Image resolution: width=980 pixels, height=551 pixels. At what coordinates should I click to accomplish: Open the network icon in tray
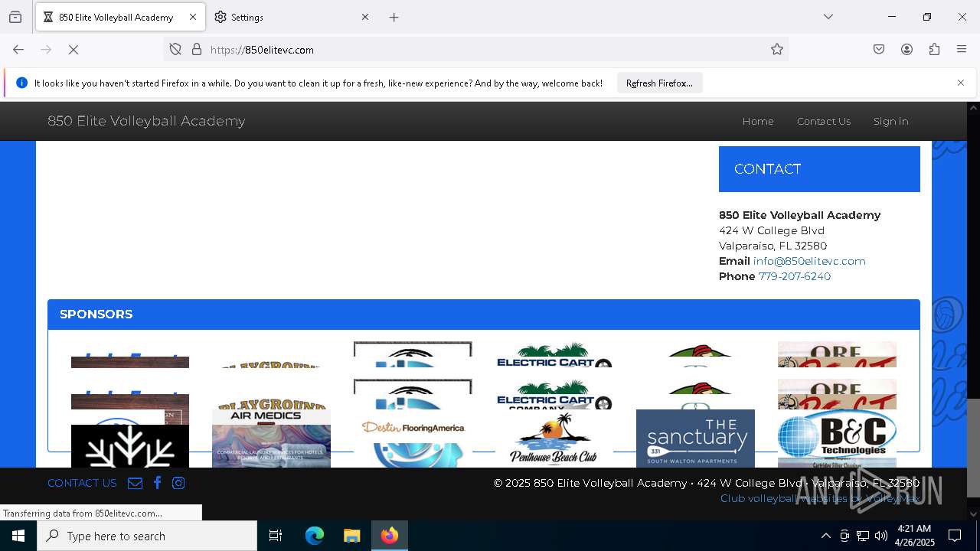(x=863, y=536)
